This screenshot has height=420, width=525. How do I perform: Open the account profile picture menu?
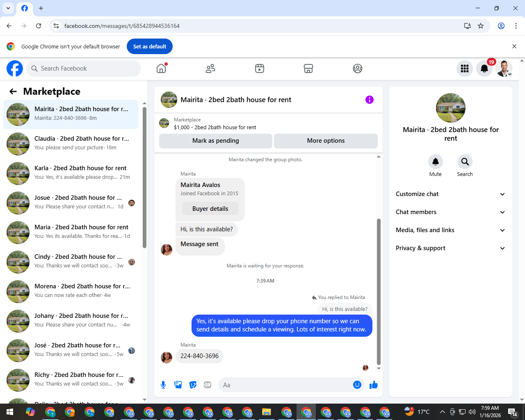pyautogui.click(x=504, y=68)
